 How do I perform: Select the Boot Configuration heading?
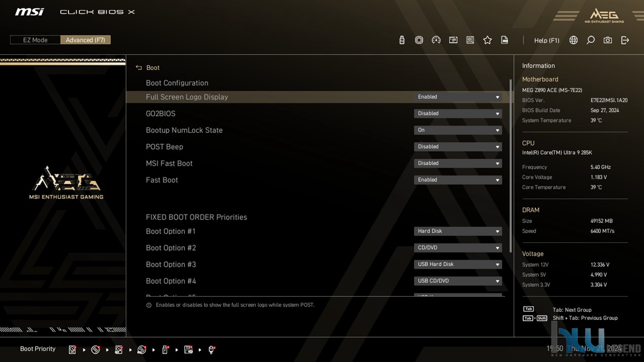pos(177,83)
